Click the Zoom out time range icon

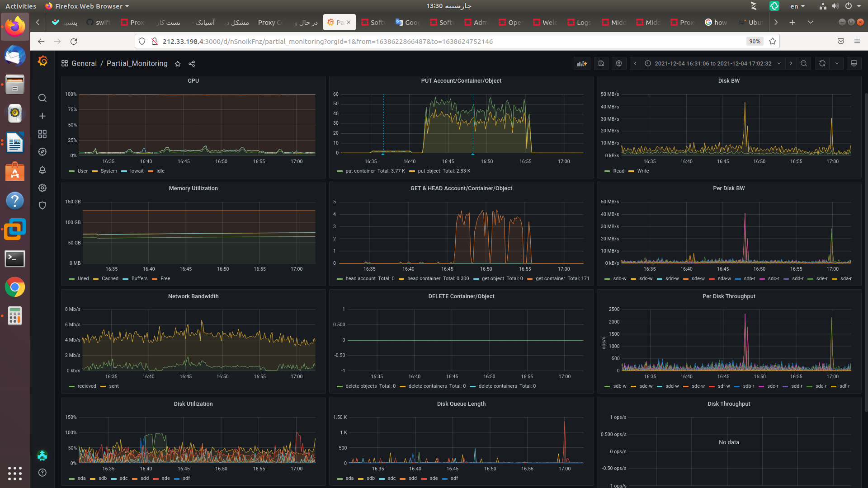(804, 64)
